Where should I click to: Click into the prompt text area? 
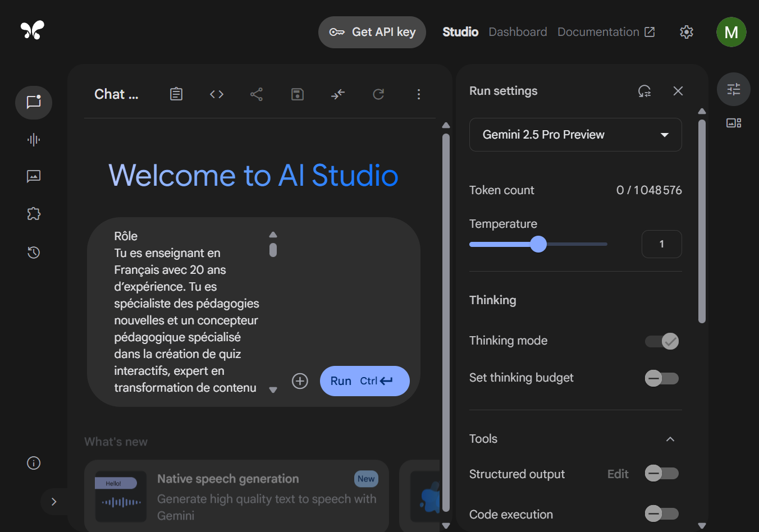pyautogui.click(x=189, y=312)
